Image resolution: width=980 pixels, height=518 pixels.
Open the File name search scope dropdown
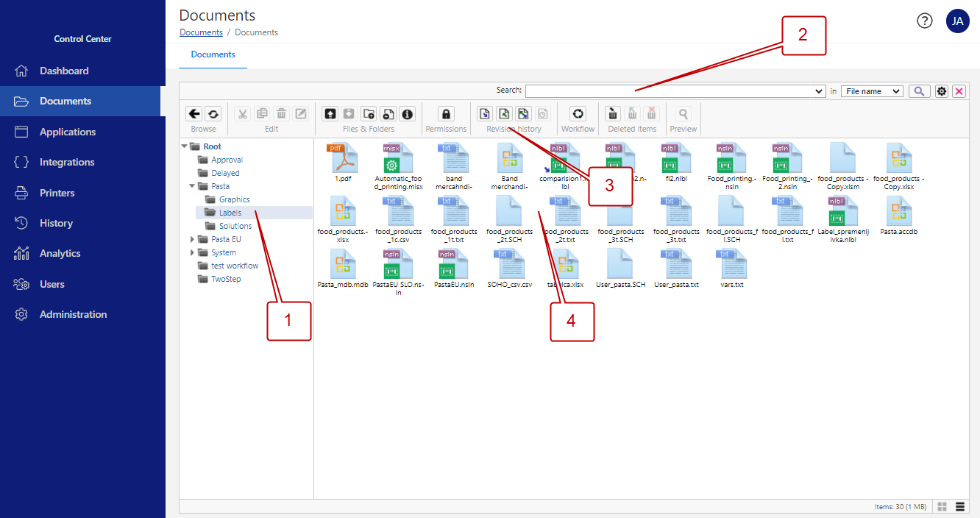(x=872, y=91)
